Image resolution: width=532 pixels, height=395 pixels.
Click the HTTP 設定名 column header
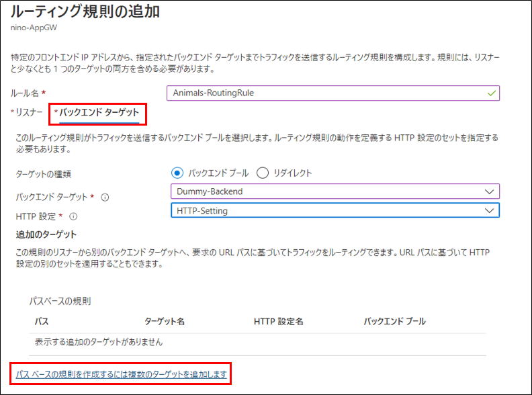tap(279, 321)
